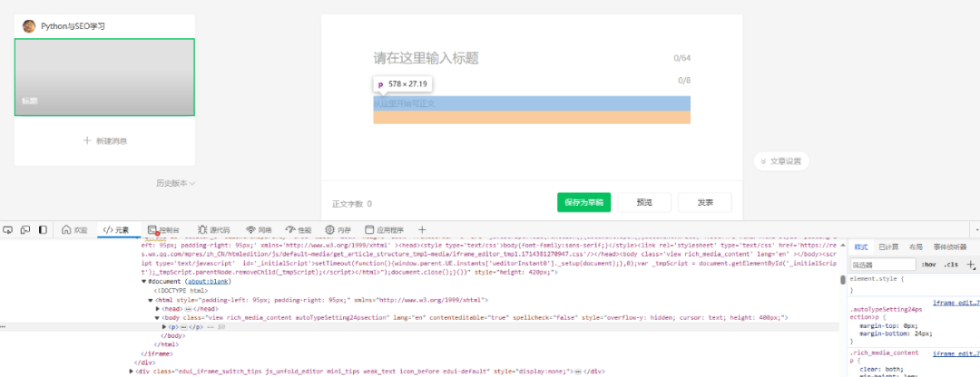
Task: Click the body text area 从这里开始写正文
Action: coord(532,103)
